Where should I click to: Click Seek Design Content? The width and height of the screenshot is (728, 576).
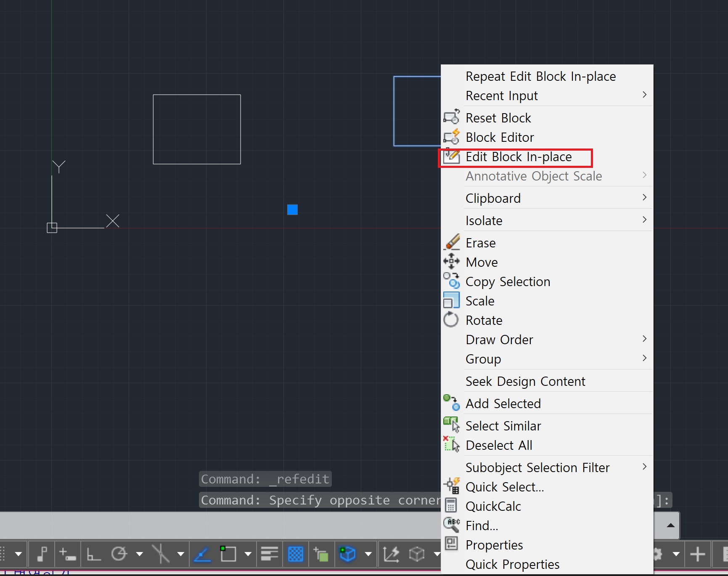525,381
